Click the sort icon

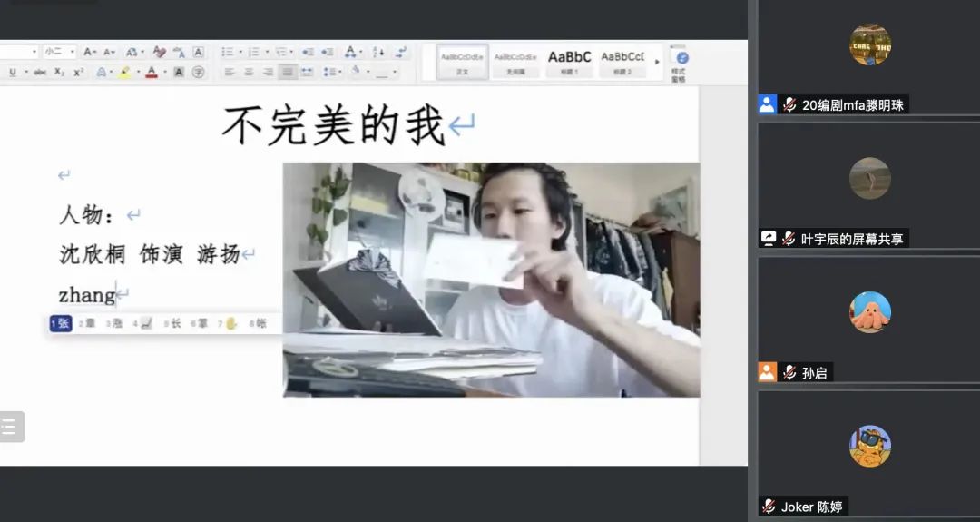pyautogui.click(x=378, y=52)
